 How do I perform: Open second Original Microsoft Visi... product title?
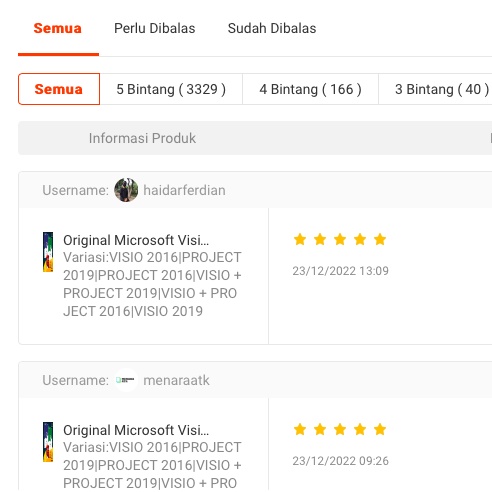(136, 430)
